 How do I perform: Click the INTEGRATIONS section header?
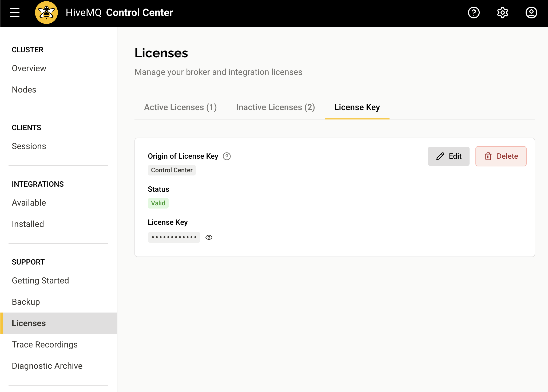click(38, 184)
